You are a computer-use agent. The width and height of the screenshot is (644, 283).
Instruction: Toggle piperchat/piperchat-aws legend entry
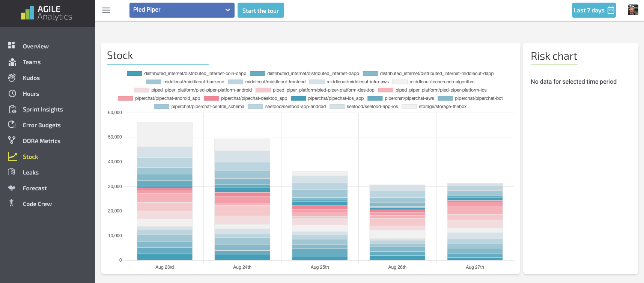click(x=401, y=98)
